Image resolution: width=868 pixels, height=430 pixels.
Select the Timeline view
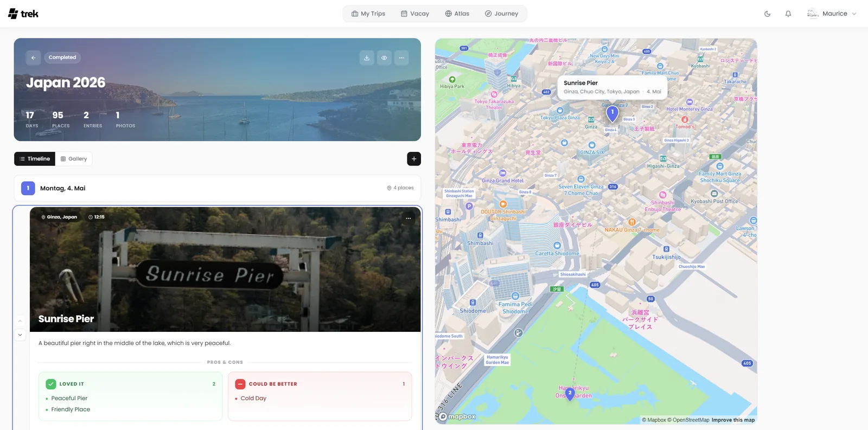pyautogui.click(x=35, y=159)
